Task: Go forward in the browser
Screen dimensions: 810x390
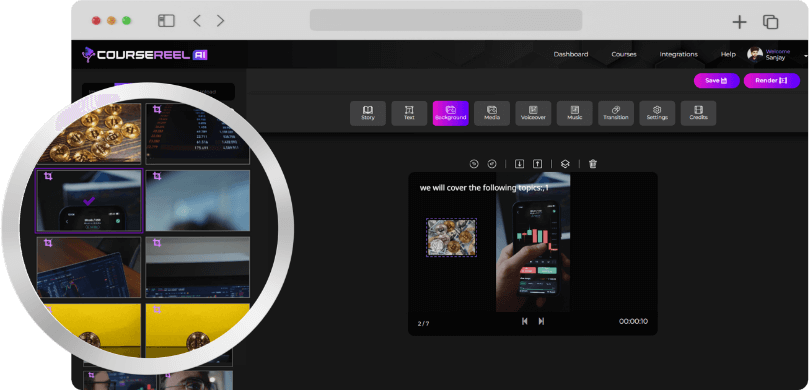Action: click(221, 21)
